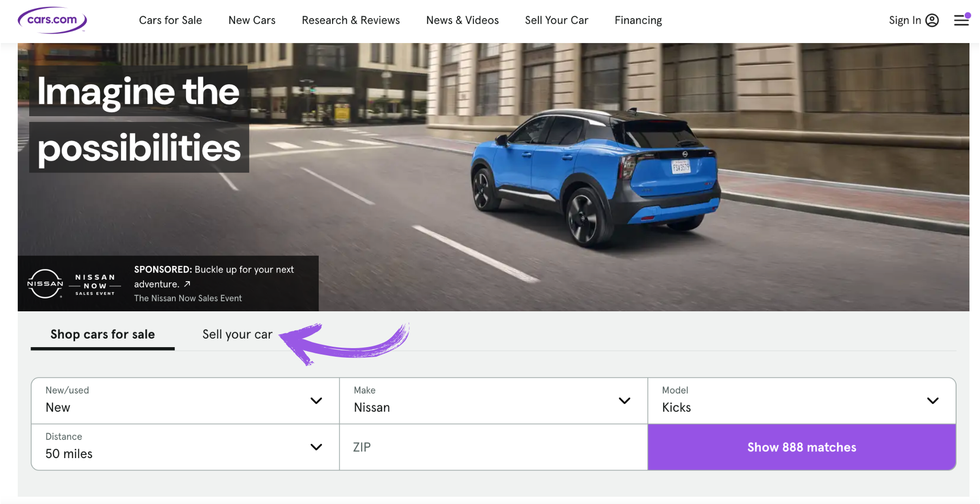This screenshot has width=980, height=504.
Task: Open the hamburger menu icon
Action: pyautogui.click(x=961, y=20)
